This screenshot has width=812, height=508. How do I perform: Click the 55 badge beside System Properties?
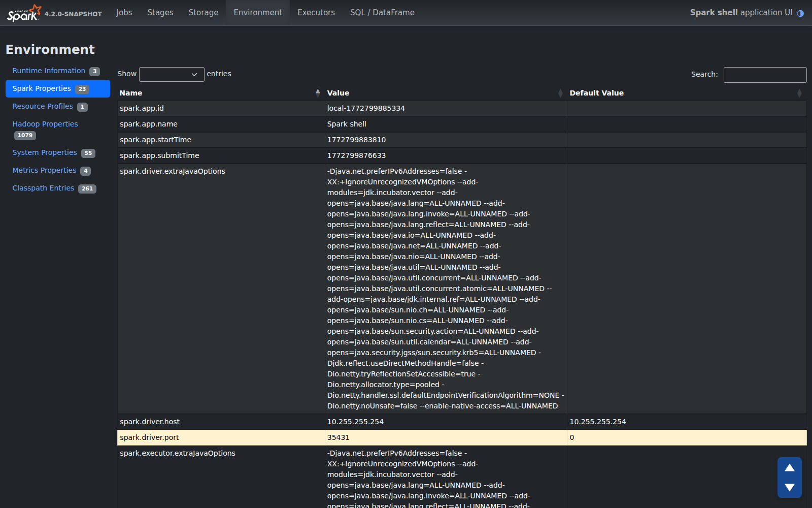[88, 152]
